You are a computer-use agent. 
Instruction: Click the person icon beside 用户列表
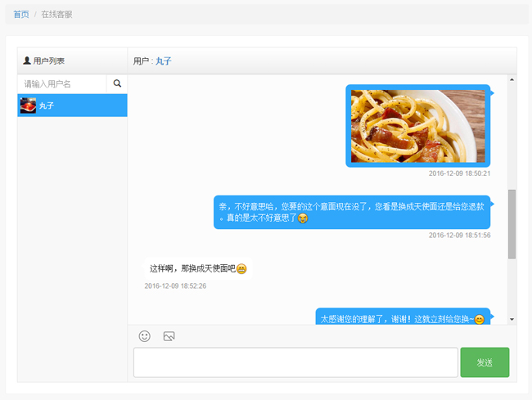coord(27,61)
